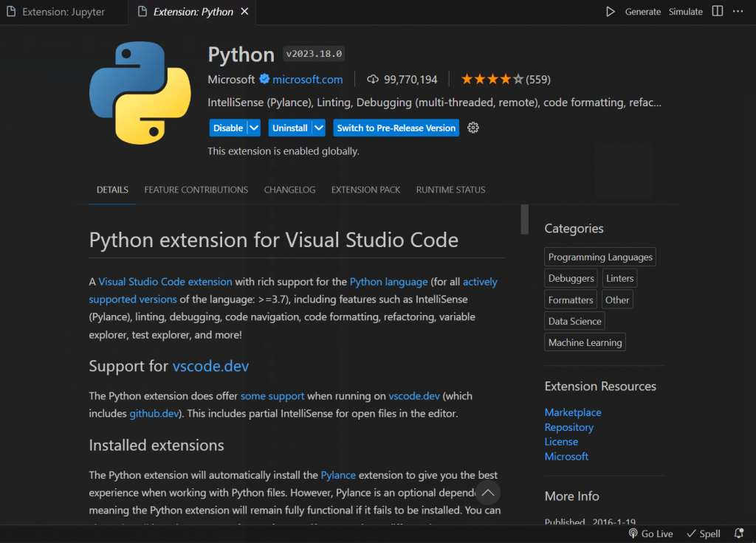
Task: Open the More Actions ellipsis menu
Action: [738, 12]
